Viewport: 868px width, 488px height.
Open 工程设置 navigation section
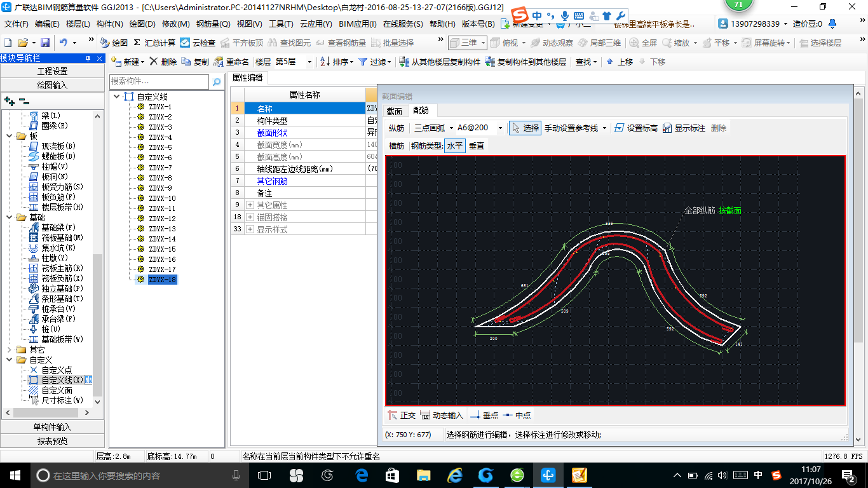coord(53,71)
